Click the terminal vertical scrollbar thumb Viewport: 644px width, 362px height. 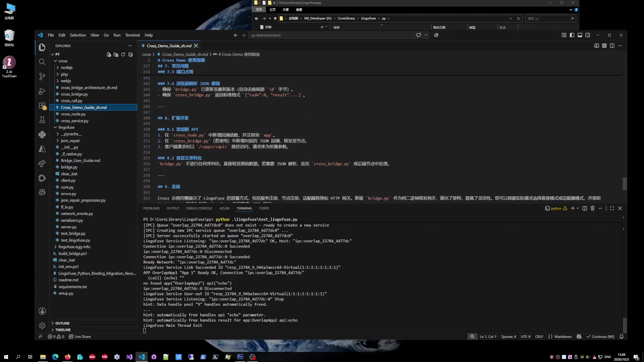(x=625, y=325)
